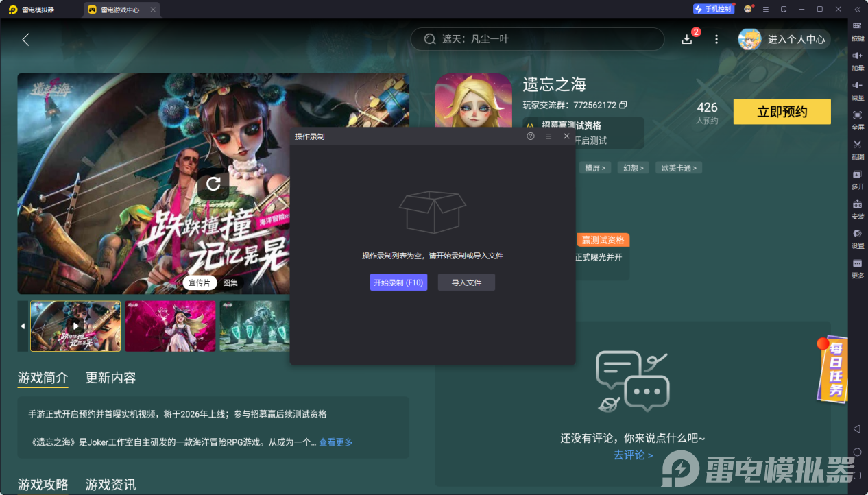Click the 遗忘之海 game icon
Viewport: 868px width, 495px height.
tap(473, 101)
